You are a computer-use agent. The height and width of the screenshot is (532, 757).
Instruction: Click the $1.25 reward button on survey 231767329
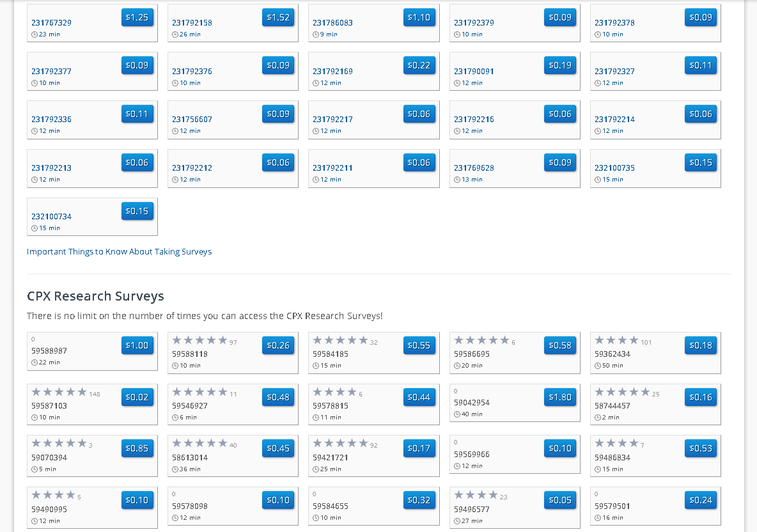click(137, 18)
